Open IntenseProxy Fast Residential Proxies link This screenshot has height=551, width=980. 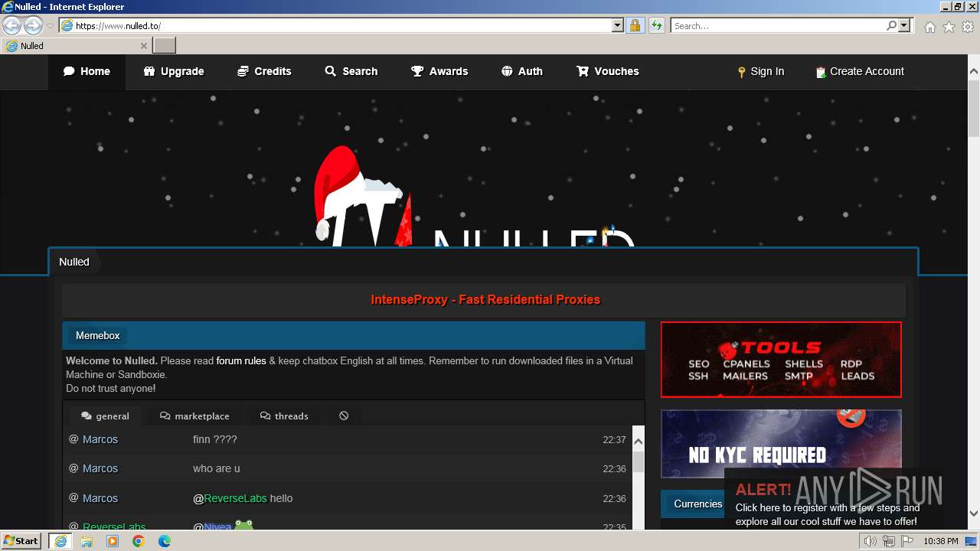tap(485, 299)
